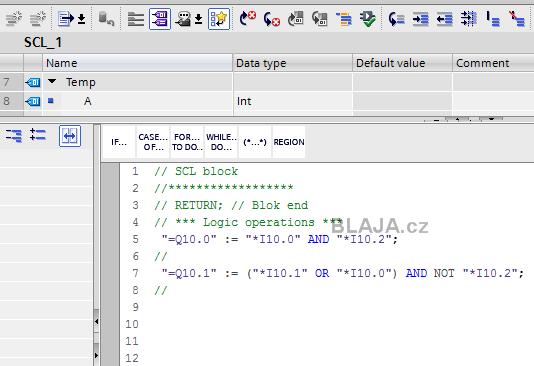This screenshot has height=366, width=534.
Task: Click the grey database cylinder toolbar icon
Action: (106, 19)
